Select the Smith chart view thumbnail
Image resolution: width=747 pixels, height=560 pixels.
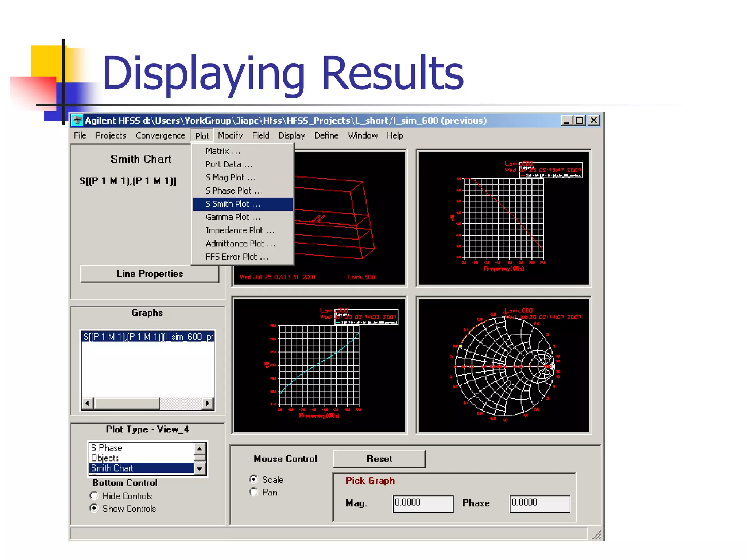[503, 365]
